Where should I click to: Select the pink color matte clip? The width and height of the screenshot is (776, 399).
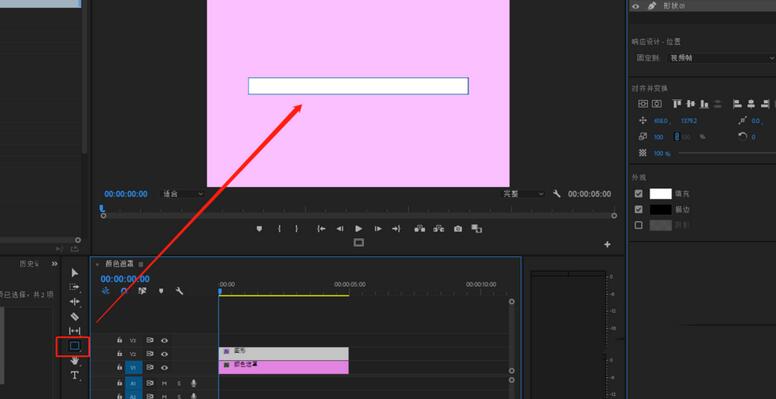(284, 367)
